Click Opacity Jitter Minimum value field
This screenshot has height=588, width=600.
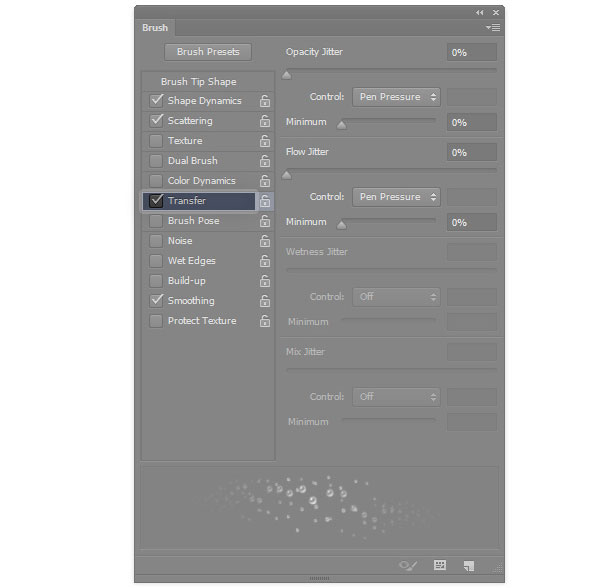tap(472, 122)
